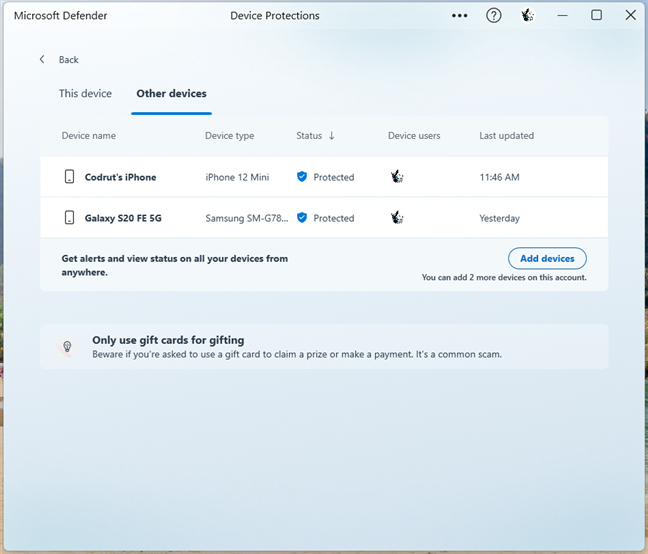This screenshot has width=648, height=554.
Task: Select the Other devices tab
Action: 172,93
